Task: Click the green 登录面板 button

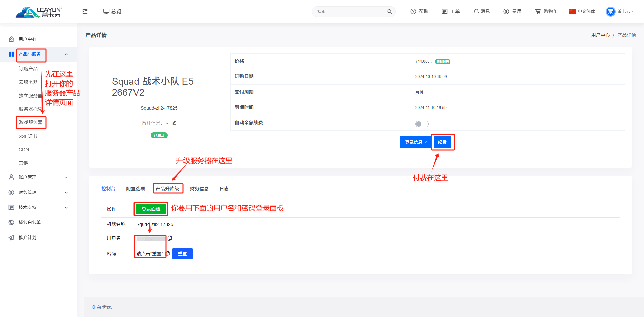Action: pos(151,209)
